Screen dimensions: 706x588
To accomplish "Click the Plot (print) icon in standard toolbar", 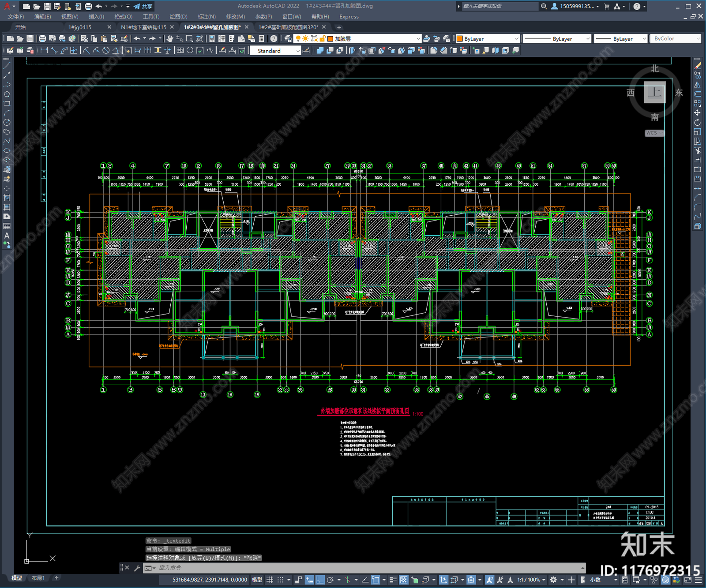I will [x=43, y=39].
